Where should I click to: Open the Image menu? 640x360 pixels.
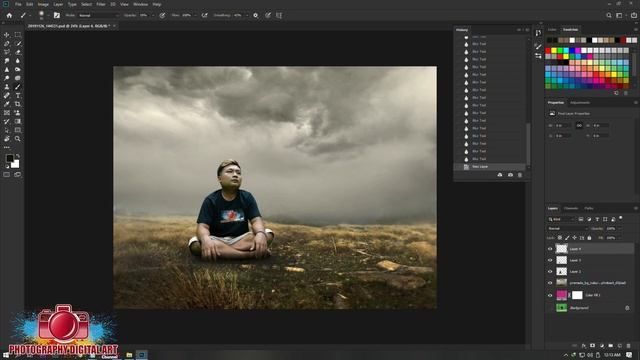pyautogui.click(x=43, y=4)
